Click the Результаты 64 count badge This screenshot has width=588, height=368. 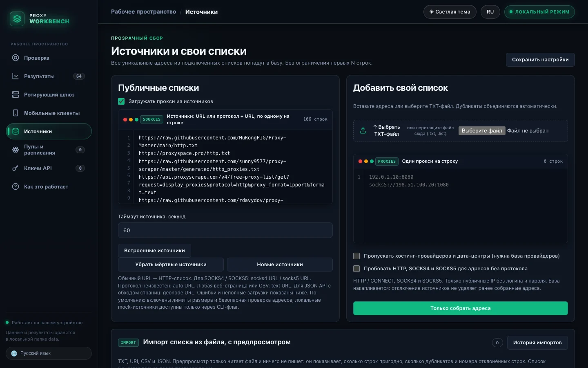tap(79, 76)
